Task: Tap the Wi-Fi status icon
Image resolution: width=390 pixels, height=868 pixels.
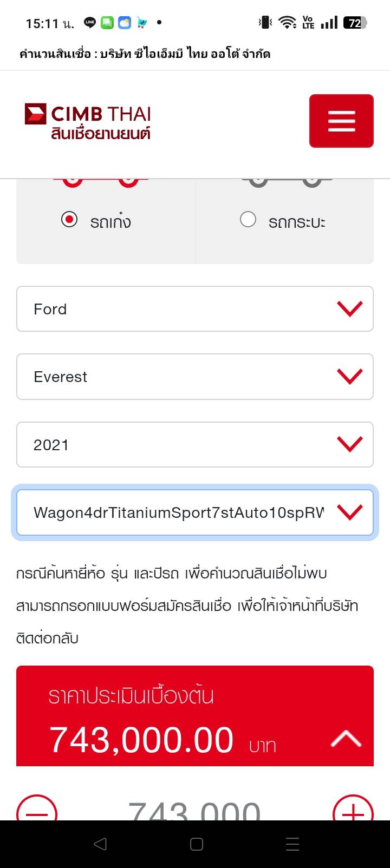Action: pyautogui.click(x=287, y=23)
